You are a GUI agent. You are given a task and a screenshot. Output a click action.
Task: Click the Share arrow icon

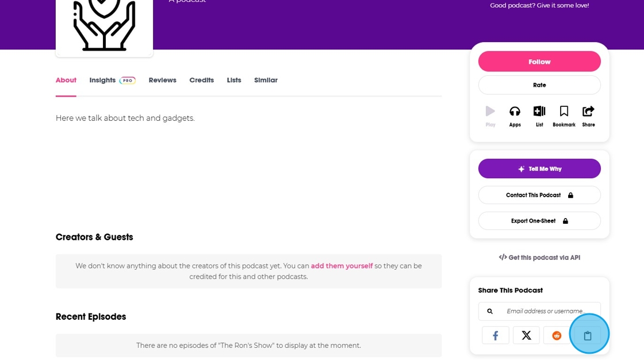tap(588, 112)
